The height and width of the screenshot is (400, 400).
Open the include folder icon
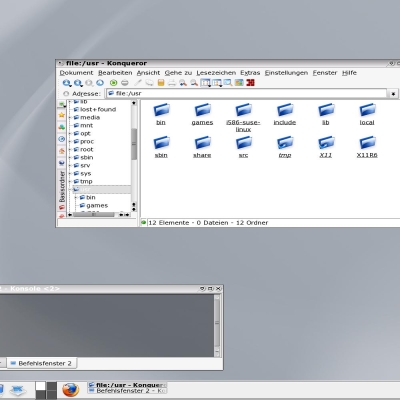285,110
